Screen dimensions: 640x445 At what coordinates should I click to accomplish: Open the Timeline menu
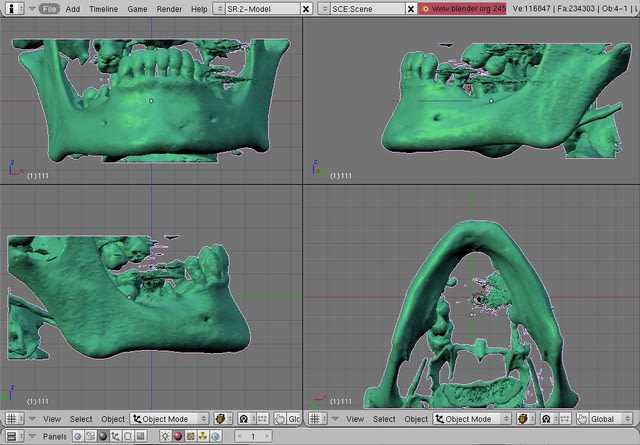pyautogui.click(x=103, y=9)
